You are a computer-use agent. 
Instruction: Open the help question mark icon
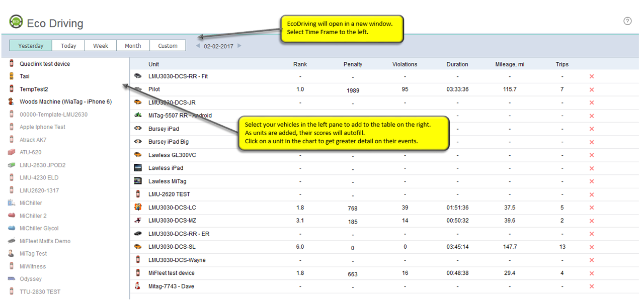pyautogui.click(x=627, y=21)
